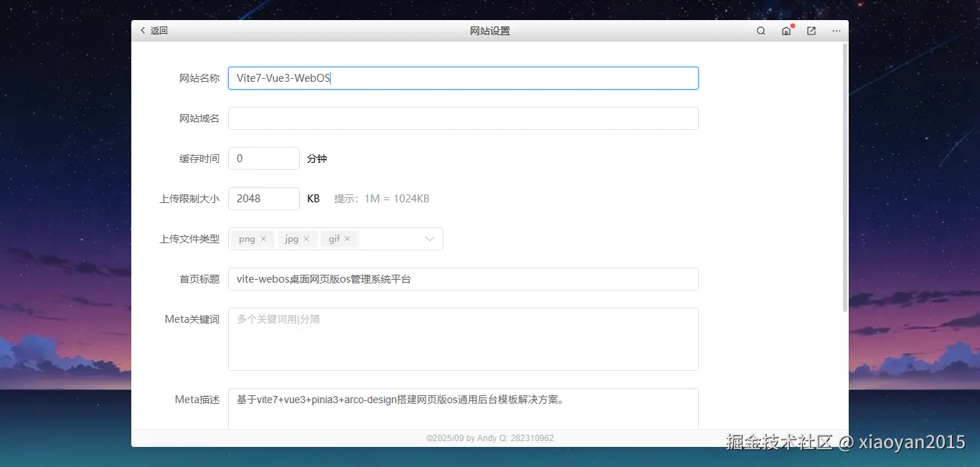The image size is (980, 467).
Task: Open the external link icon in title bar
Action: click(x=811, y=31)
